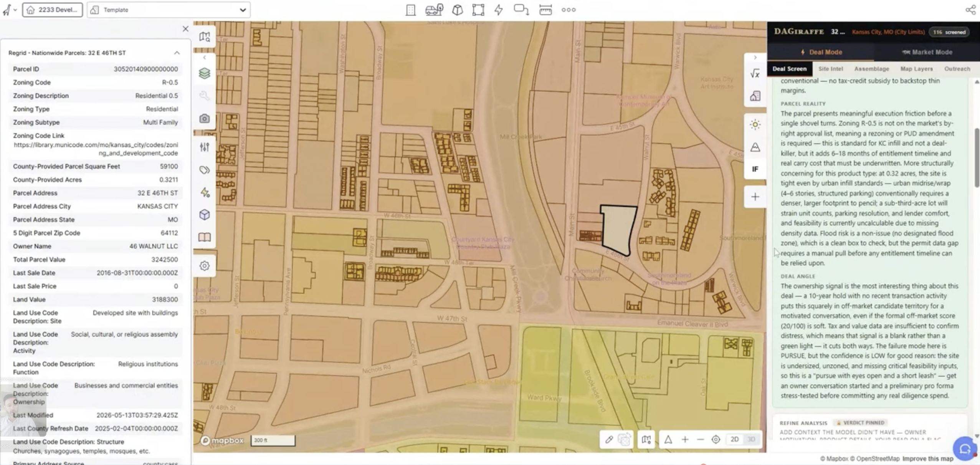Click the DAGiraffe logo title
This screenshot has height=465, width=980.
pyautogui.click(x=799, y=32)
